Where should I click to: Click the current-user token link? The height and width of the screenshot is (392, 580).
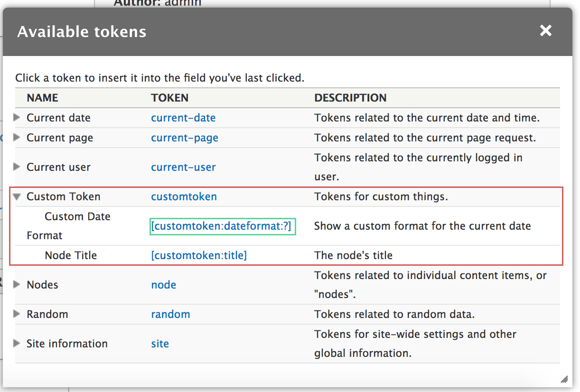click(183, 167)
